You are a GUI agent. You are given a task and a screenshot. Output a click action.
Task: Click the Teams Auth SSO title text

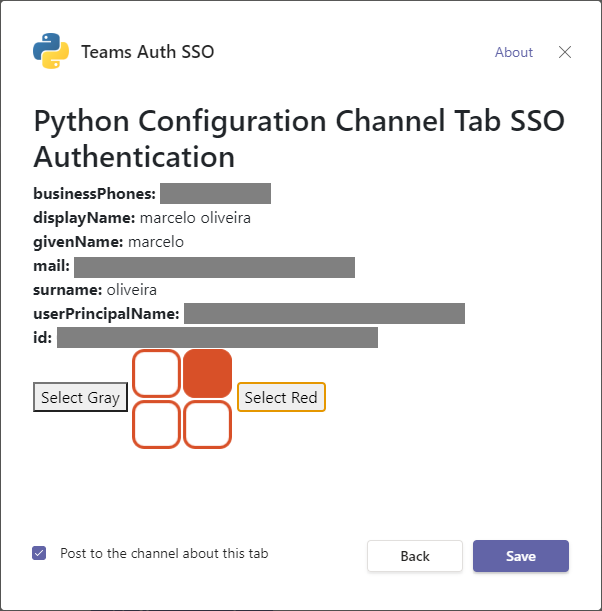148,52
